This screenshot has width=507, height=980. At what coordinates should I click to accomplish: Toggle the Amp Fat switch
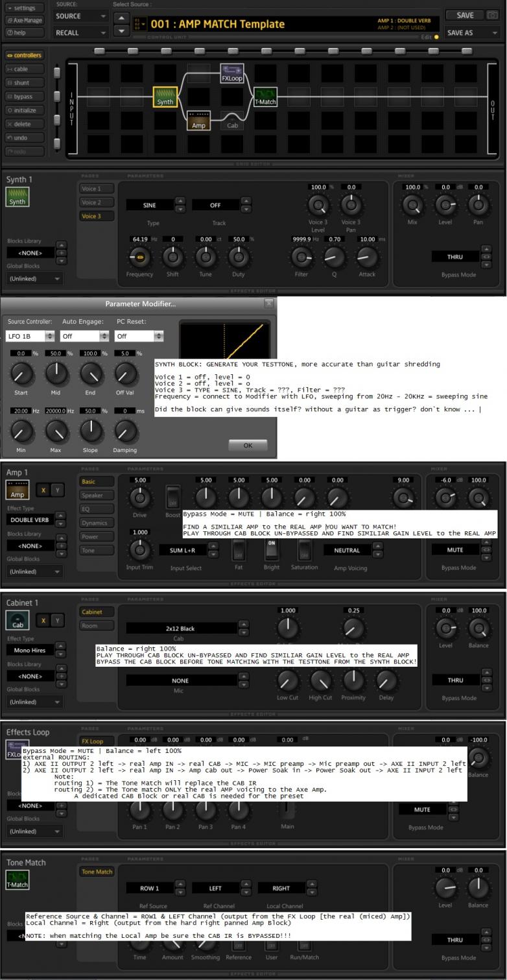238,549
